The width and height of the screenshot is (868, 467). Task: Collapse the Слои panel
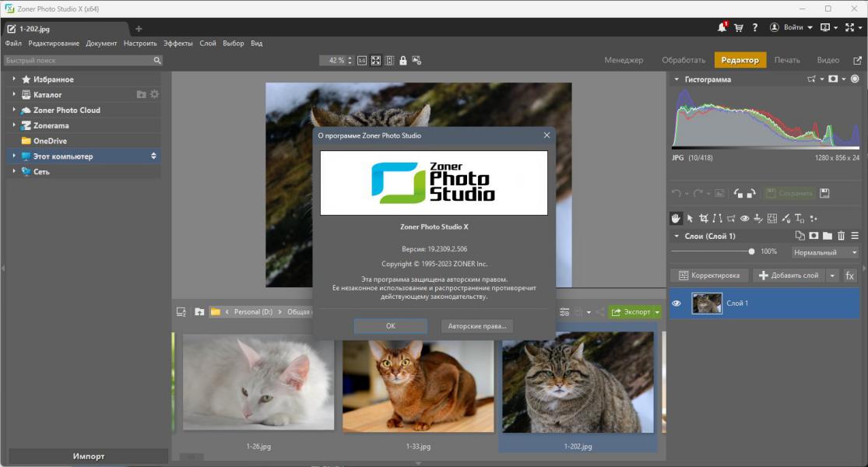click(676, 237)
